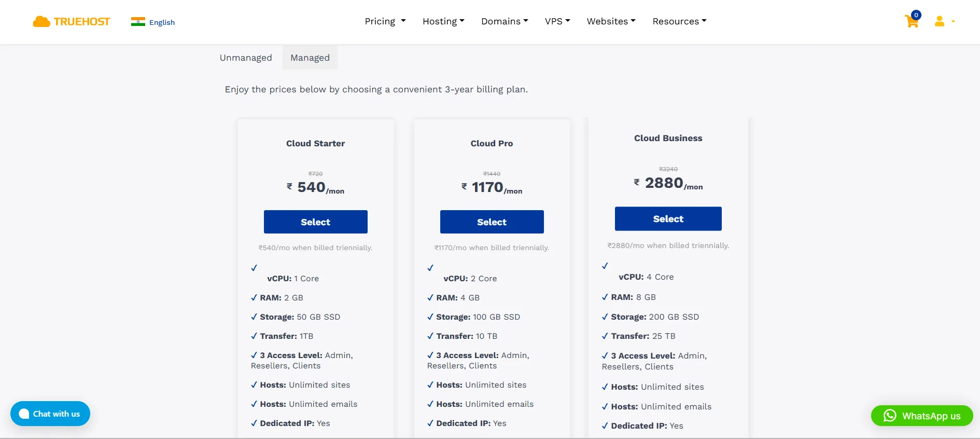Expand the Pricing dropdown menu
Screen dimensions: 980x439
[385, 21]
